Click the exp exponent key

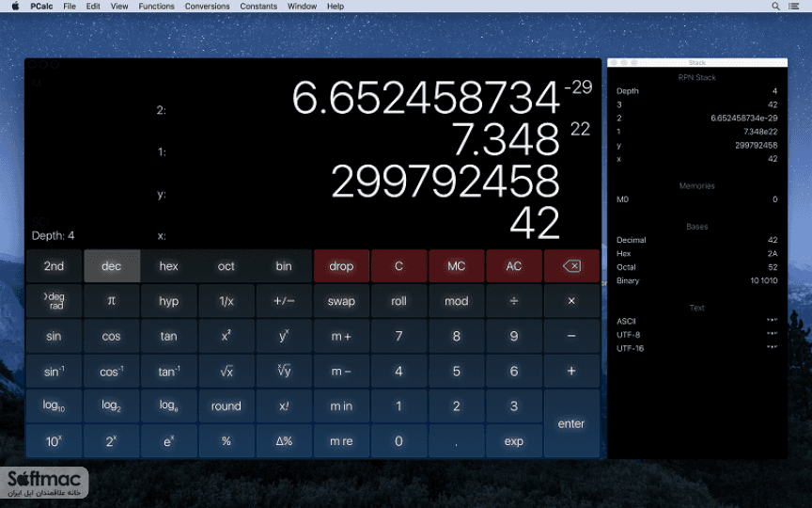click(514, 441)
